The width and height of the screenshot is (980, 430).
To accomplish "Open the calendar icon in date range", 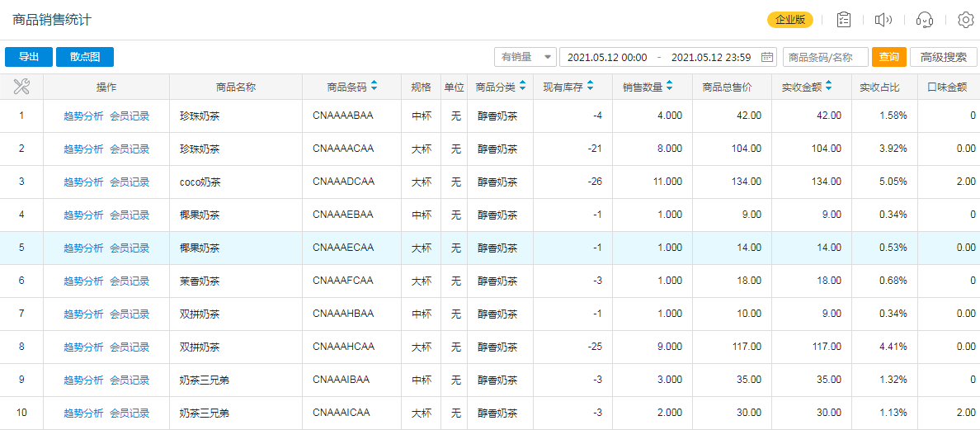I will [767, 57].
